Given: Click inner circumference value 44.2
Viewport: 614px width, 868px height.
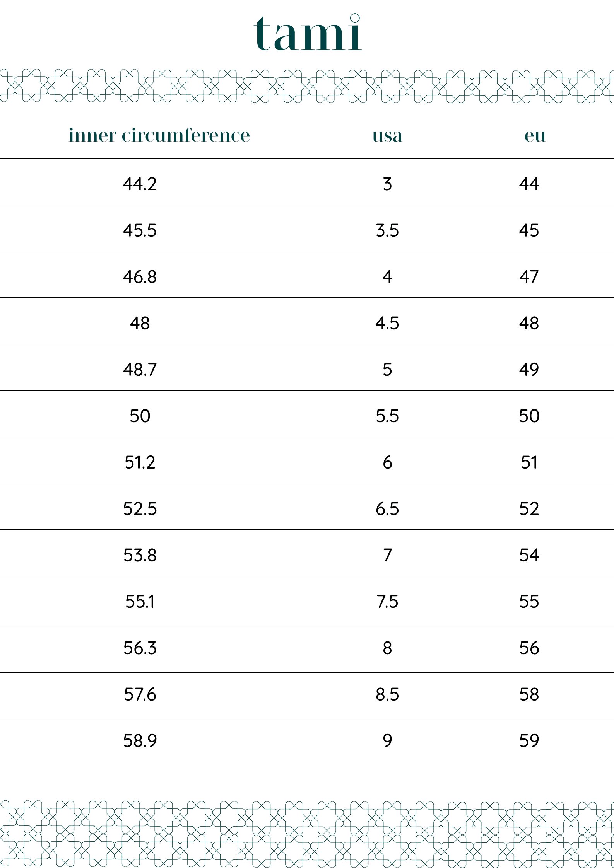Looking at the screenshot, I should (140, 184).
